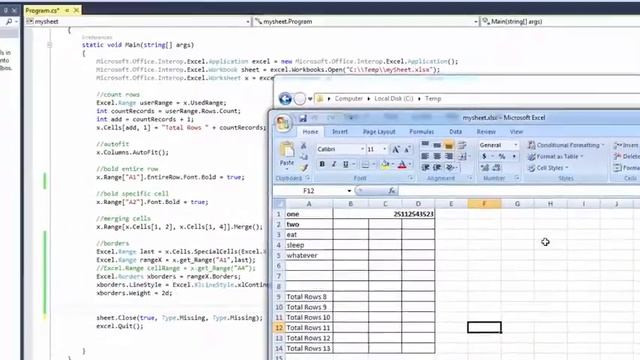Select column F header in Excel
640x360 pixels.
(x=484, y=204)
